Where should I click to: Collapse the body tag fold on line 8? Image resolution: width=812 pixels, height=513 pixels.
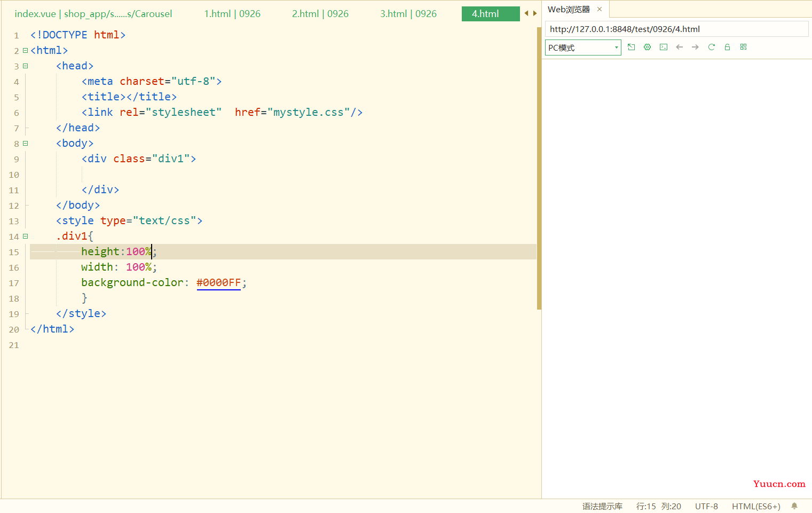(25, 144)
